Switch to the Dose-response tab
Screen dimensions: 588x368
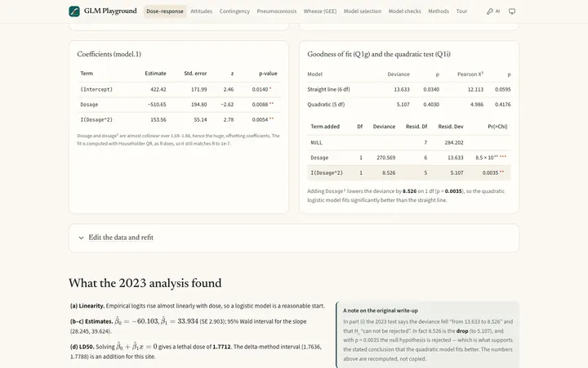[165, 11]
